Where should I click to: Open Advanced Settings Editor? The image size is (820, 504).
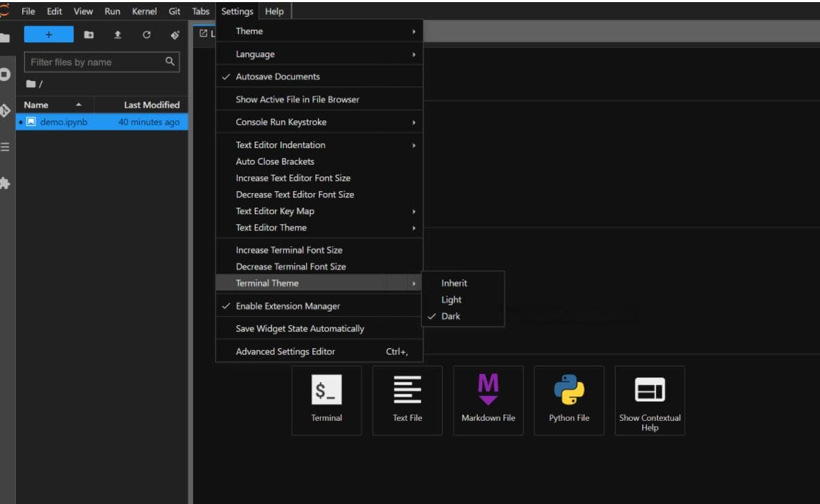pos(319,351)
